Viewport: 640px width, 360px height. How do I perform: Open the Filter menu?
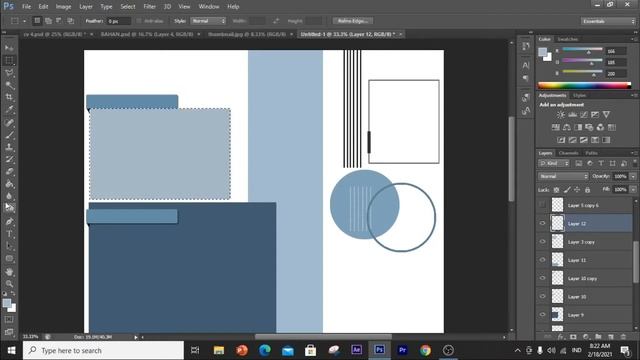149,7
